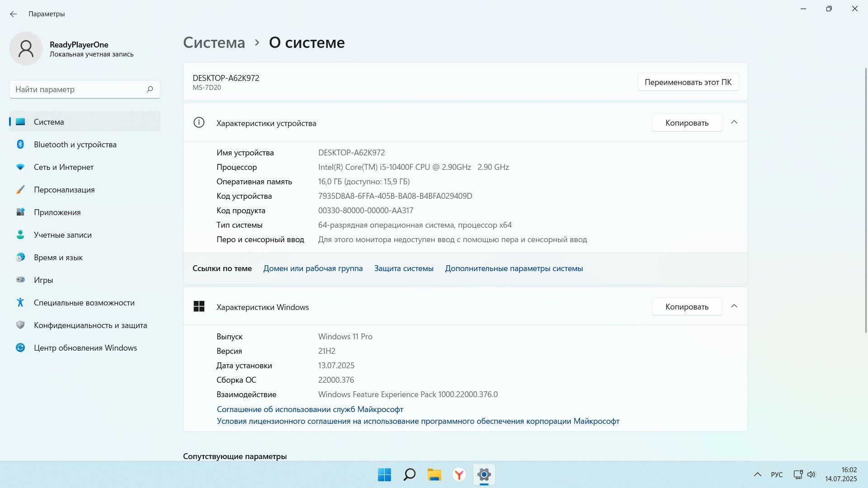This screenshot has height=488, width=868.
Task: Click the ReadyPlayerOne profile avatar
Action: (x=26, y=49)
